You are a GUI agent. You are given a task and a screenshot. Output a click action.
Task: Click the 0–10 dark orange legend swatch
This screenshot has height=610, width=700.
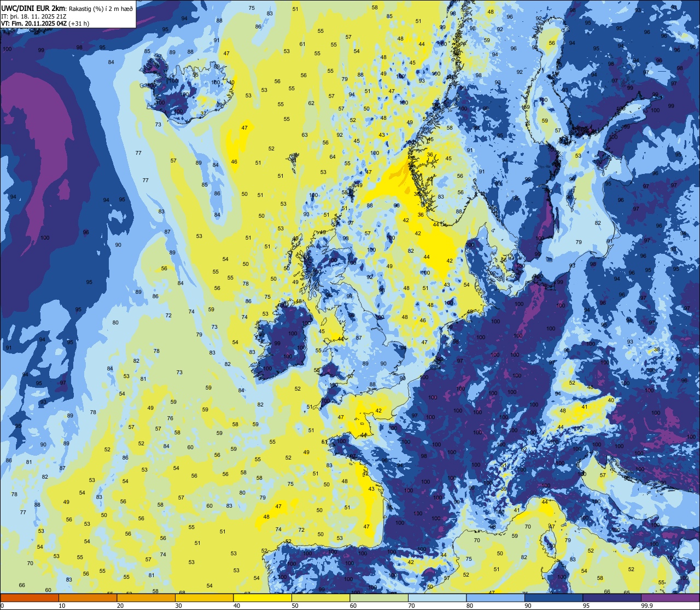coord(30,597)
